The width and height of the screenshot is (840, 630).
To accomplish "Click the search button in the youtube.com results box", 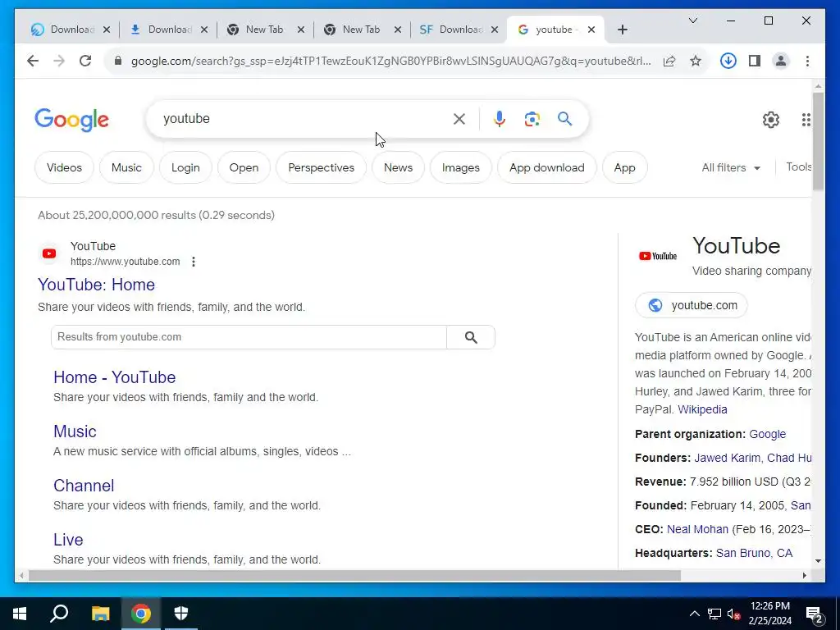I will 471,337.
